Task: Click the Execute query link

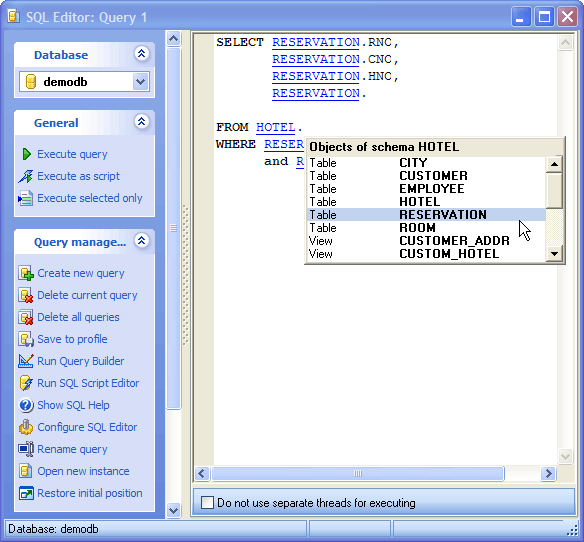Action: click(x=72, y=154)
